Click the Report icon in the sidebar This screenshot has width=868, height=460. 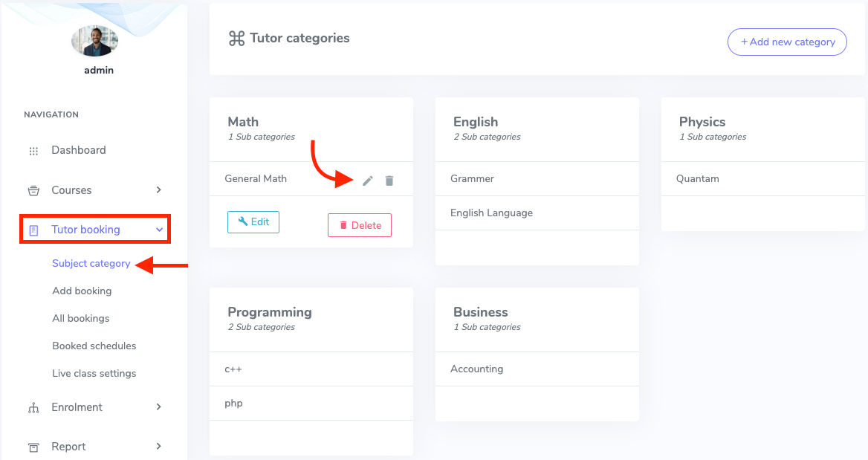(33, 447)
